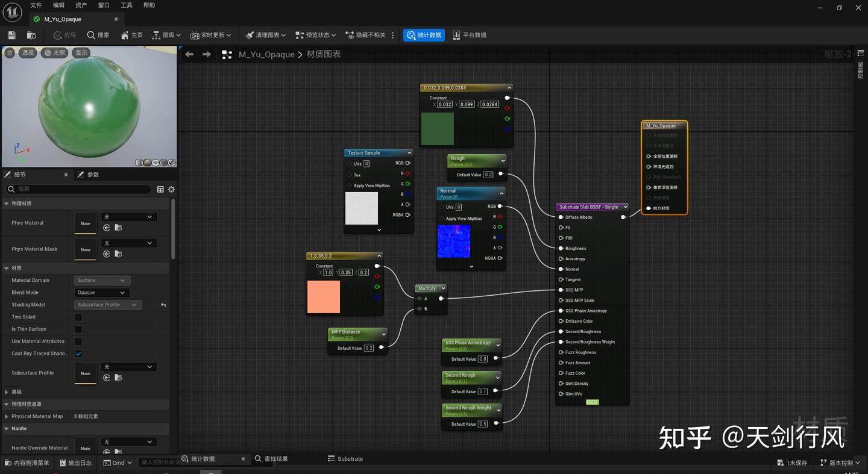This screenshot has width=868, height=474.
Task: Click the browse to asset icon in toolbar
Action: [31, 35]
